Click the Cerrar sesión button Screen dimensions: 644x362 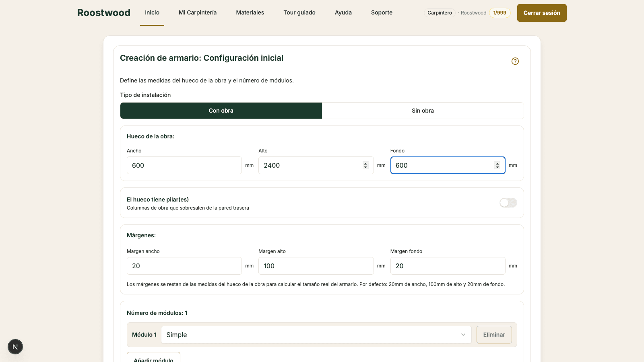tap(542, 13)
